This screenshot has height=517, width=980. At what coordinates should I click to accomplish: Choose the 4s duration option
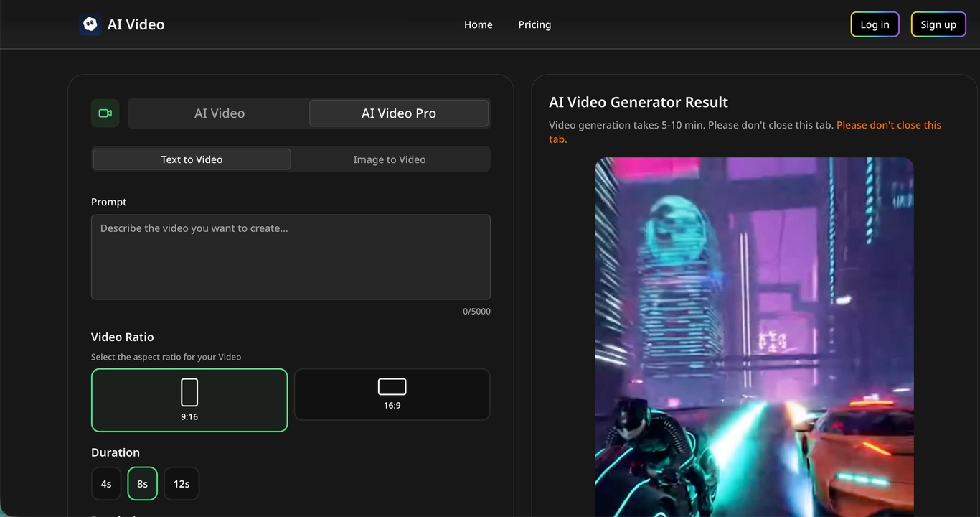[x=106, y=484]
